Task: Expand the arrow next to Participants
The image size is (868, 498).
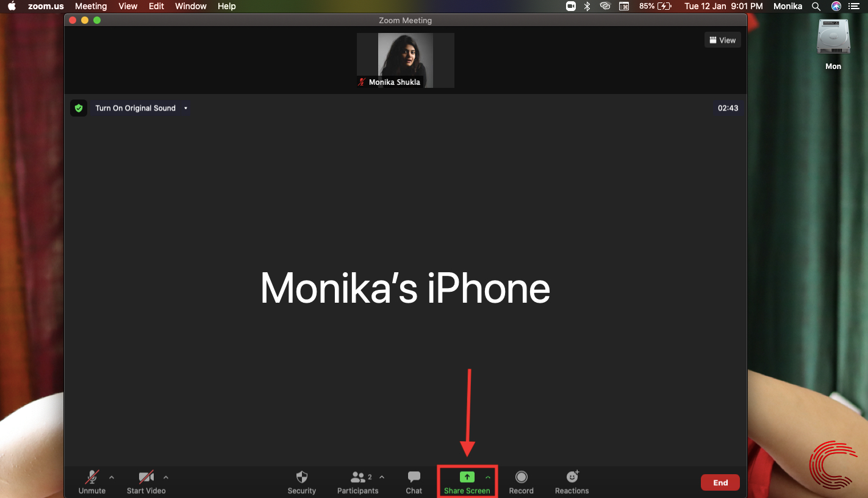Action: tap(382, 477)
